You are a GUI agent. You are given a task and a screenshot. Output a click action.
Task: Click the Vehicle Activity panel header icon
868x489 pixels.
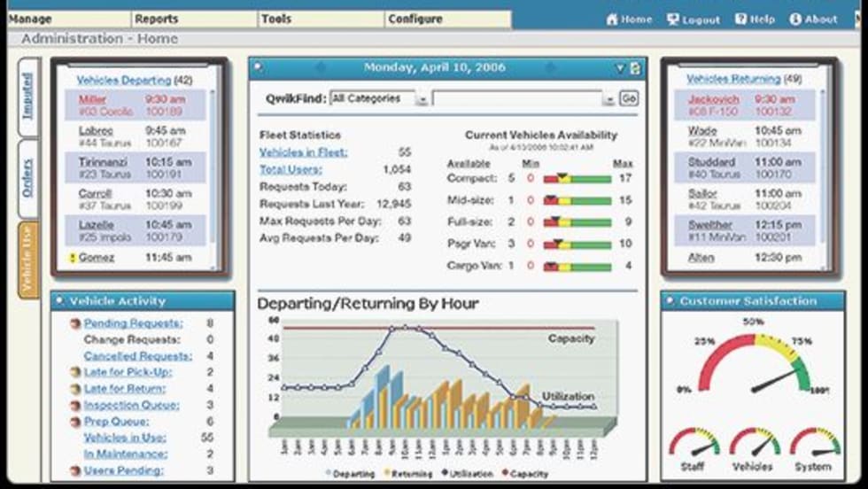click(59, 301)
